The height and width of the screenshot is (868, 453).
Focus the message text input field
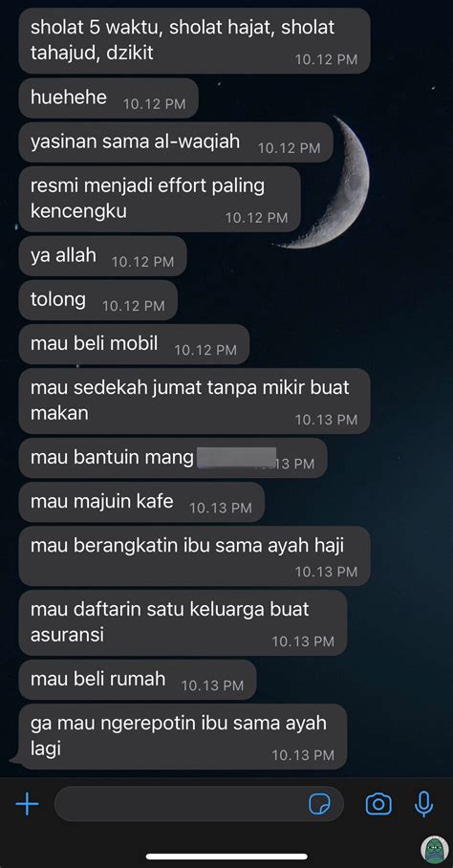[x=199, y=804]
